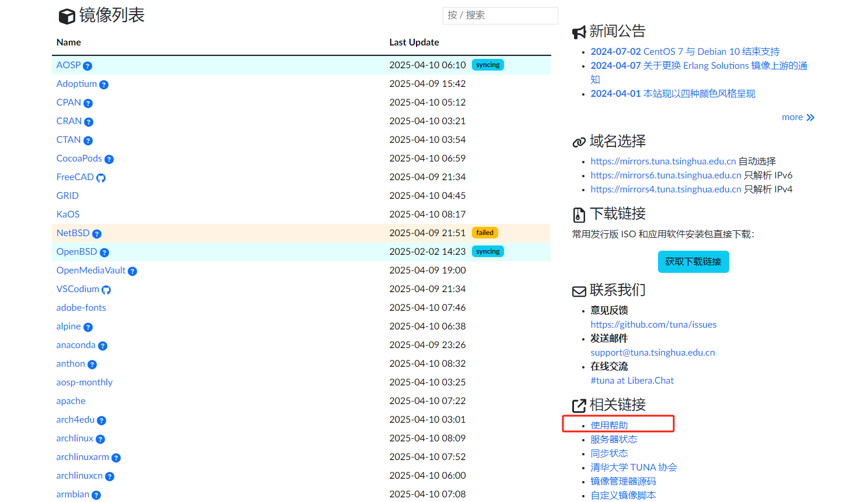Open the anaconda help icon

pyautogui.click(x=103, y=346)
